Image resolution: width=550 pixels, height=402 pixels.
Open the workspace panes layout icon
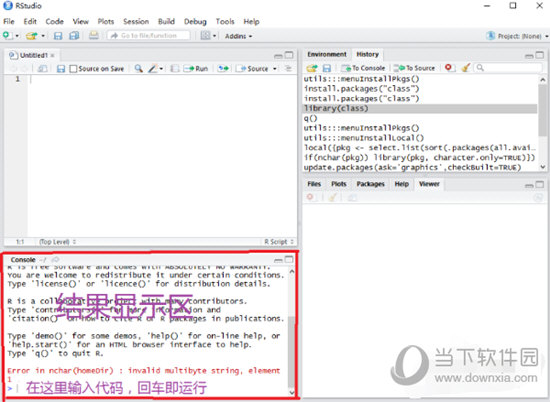(x=206, y=35)
